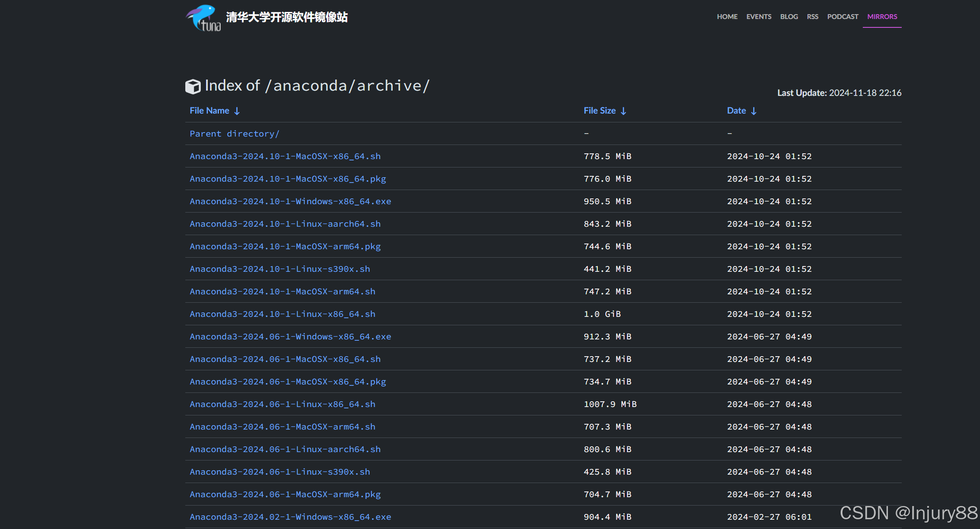Click the package box icon beside Index of
The width and height of the screenshot is (980, 529).
pos(193,87)
